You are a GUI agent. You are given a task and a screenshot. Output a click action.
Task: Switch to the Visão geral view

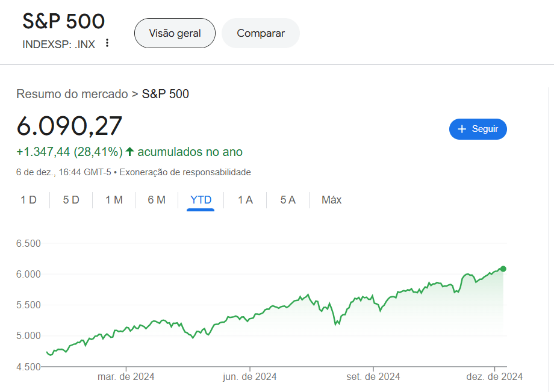[175, 33]
